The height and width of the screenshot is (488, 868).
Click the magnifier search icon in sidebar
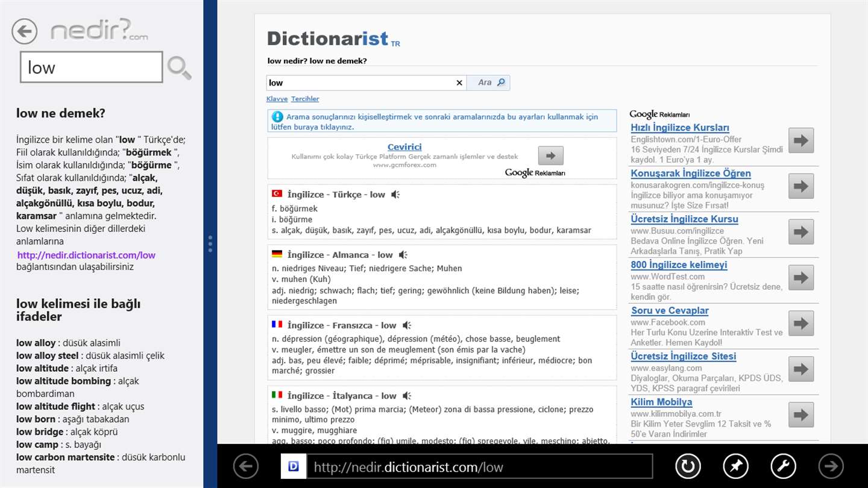click(179, 67)
